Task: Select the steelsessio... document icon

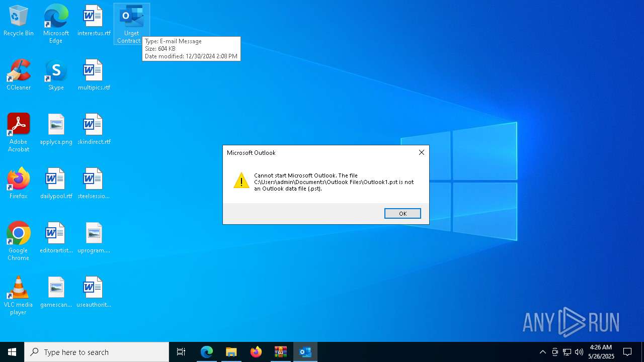Action: [x=94, y=184]
